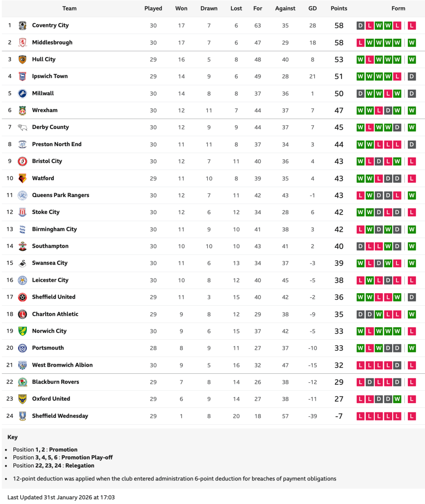Click the Swansea City swan icon
Image resolution: width=425 pixels, height=504 pixels.
(23, 263)
